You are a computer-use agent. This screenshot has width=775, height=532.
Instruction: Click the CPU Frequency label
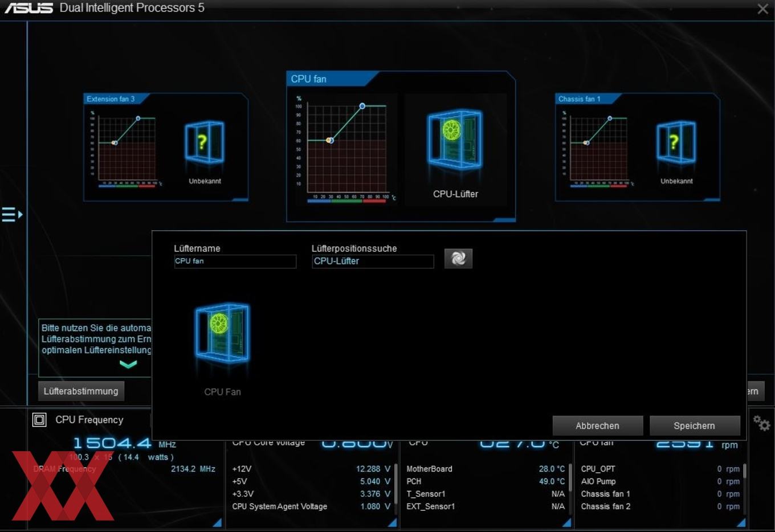click(x=89, y=420)
